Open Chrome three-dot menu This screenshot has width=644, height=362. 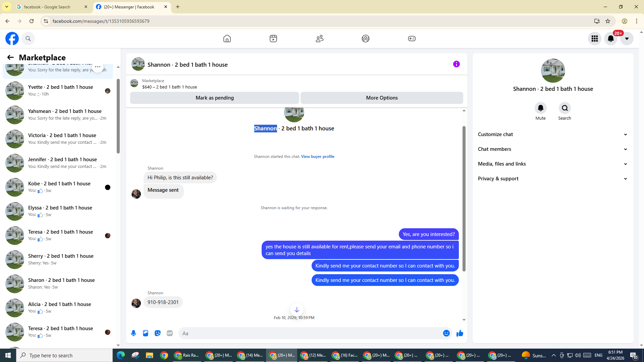pos(637,21)
